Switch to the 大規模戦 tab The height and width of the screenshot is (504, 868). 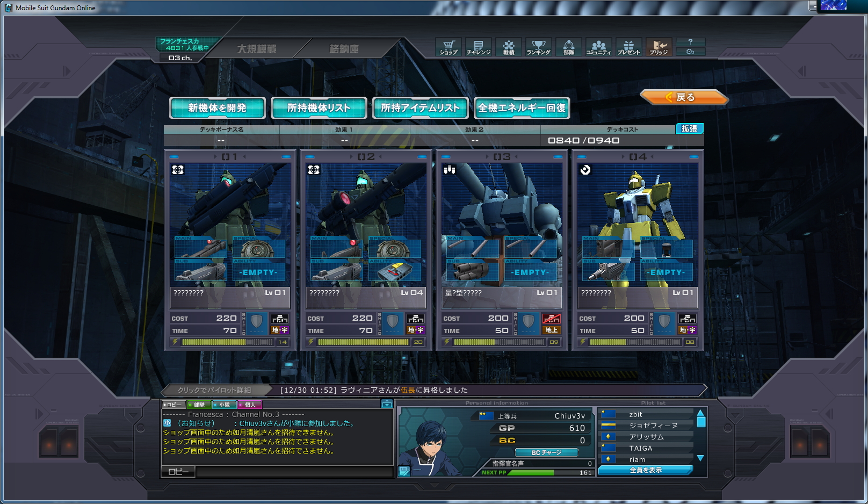pos(257,49)
